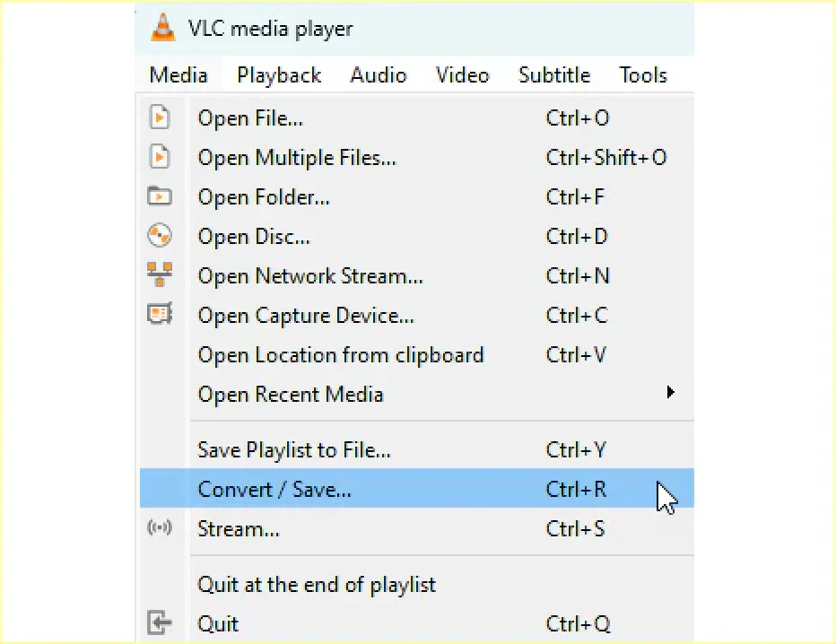This screenshot has width=836, height=644.
Task: Click the VLC traffic cone logo
Action: tap(162, 28)
